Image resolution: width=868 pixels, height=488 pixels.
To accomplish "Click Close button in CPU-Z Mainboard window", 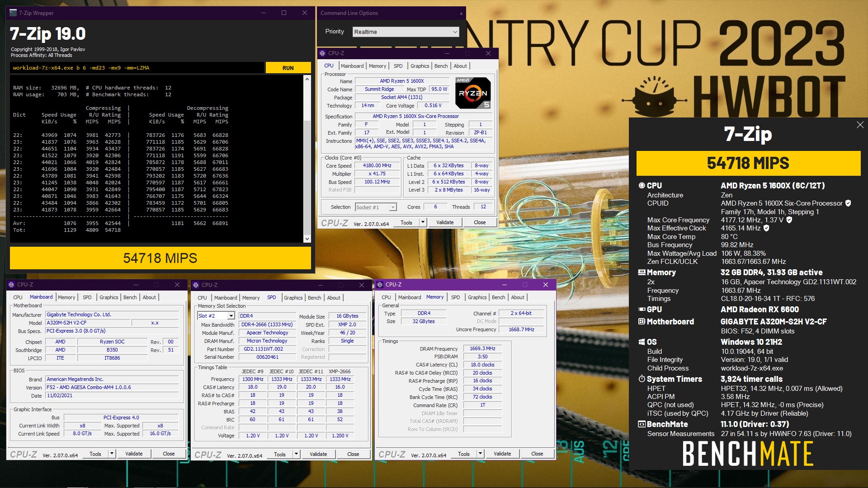I will 169,454.
